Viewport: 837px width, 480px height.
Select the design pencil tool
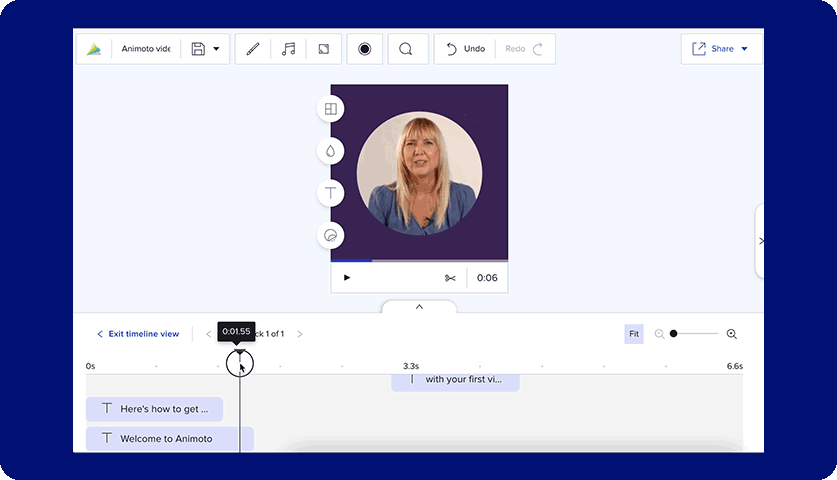click(x=252, y=49)
